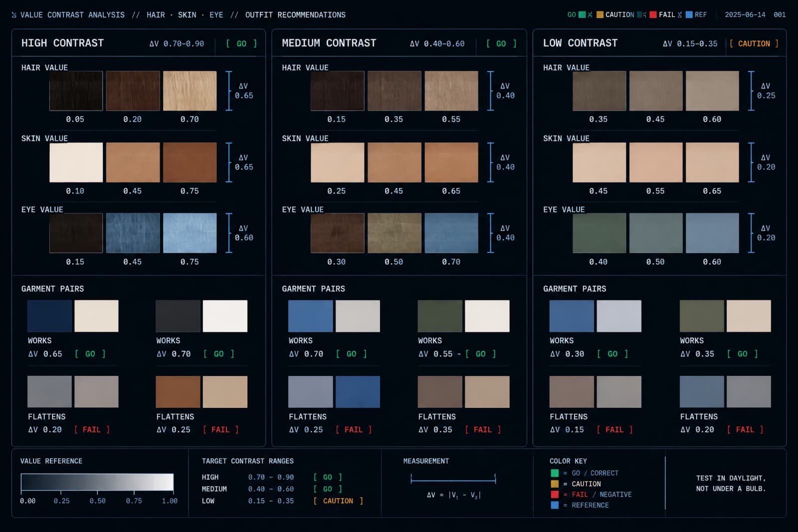The width and height of the screenshot is (798, 532).
Task: Select beige garment in Low Contrast ΔV 0.35 pair
Action: click(749, 316)
